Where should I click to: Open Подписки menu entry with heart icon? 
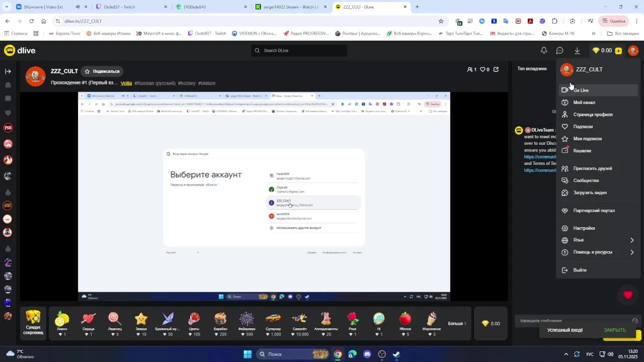click(598, 127)
